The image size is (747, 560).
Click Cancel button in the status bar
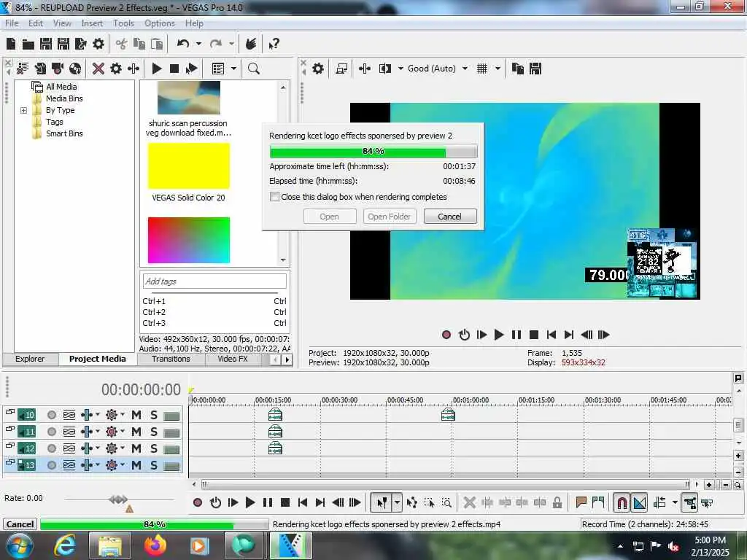[x=20, y=524]
